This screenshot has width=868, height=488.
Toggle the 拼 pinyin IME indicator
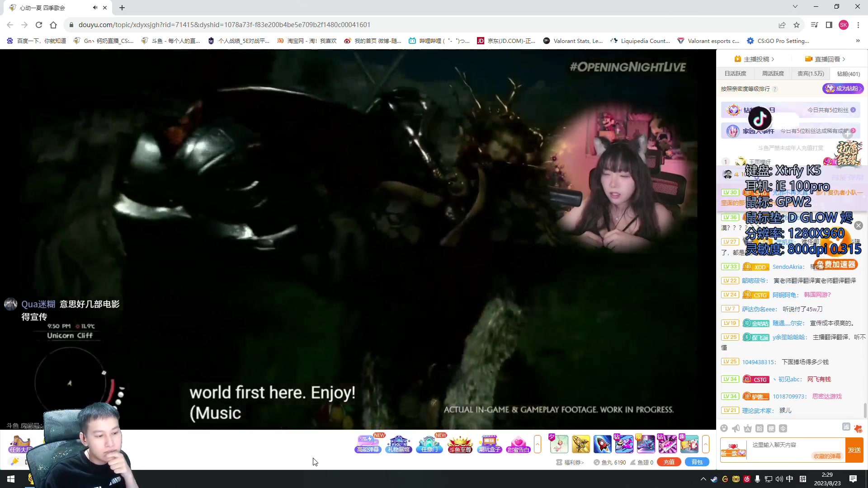[803, 479]
